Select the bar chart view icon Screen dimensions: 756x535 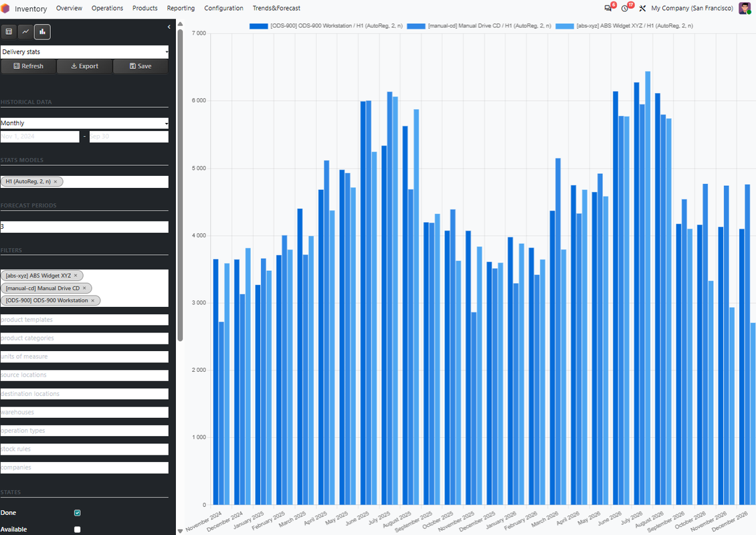point(42,32)
